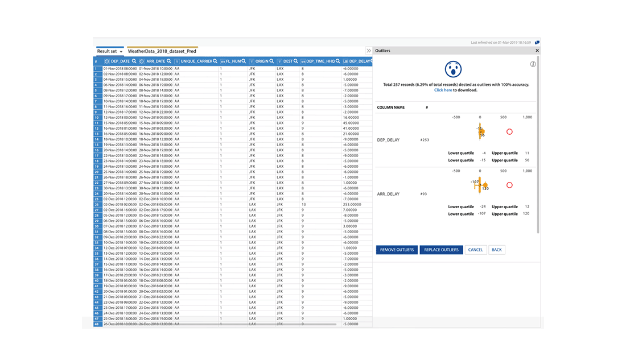Open the feedback chat icon near refresh time
The height and width of the screenshot is (364, 626).
click(x=537, y=42)
